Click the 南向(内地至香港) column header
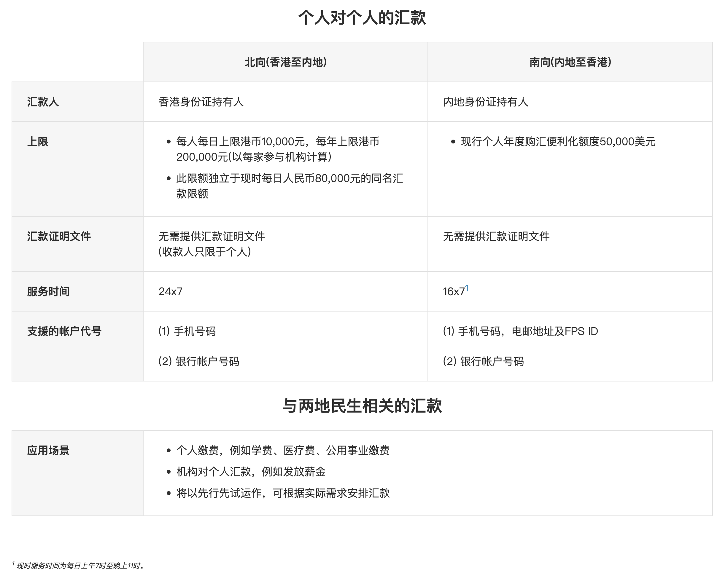This screenshot has height=578, width=728. tap(570, 62)
